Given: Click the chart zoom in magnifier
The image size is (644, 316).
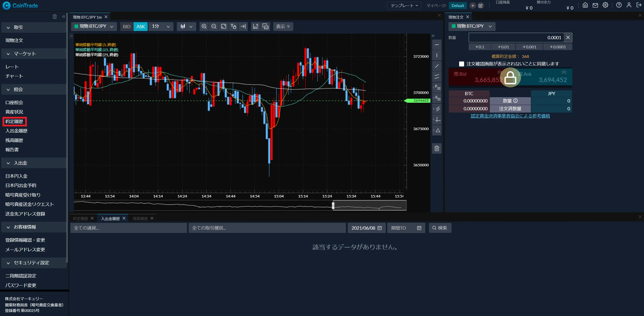Looking at the screenshot, I should tap(204, 26).
